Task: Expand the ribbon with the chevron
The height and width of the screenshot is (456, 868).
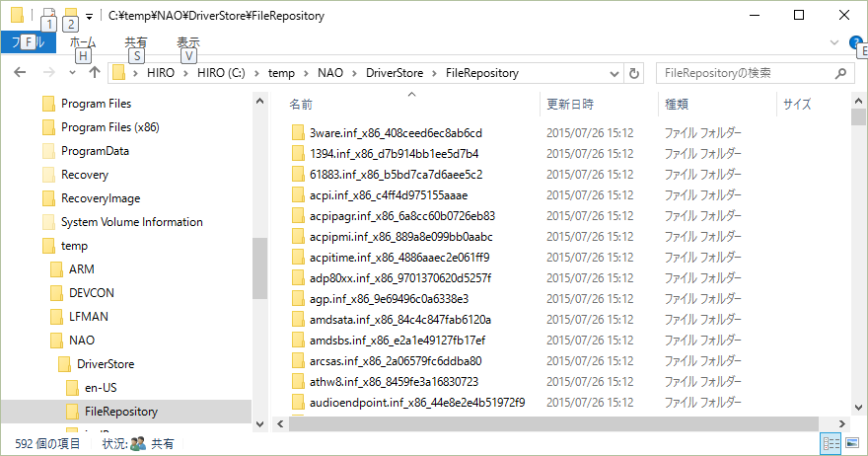Action: (x=835, y=42)
